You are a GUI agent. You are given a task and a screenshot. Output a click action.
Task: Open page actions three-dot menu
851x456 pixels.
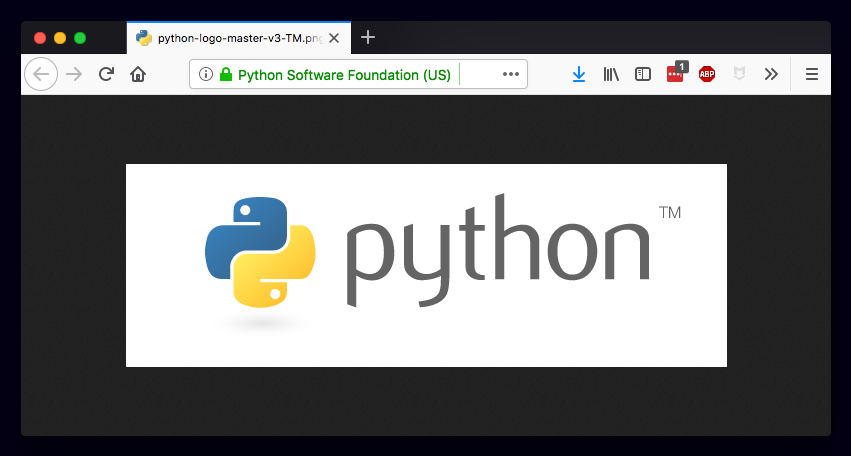pos(511,74)
